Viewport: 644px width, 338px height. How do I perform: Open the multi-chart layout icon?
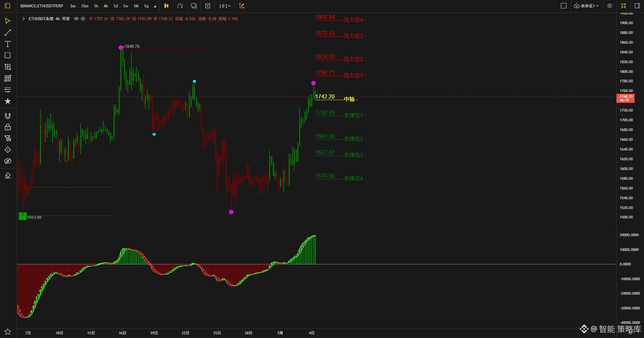pos(194,6)
